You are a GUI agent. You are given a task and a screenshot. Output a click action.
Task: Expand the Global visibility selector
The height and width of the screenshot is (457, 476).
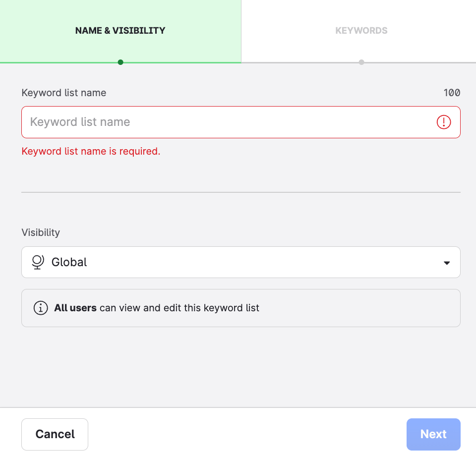coord(241,262)
